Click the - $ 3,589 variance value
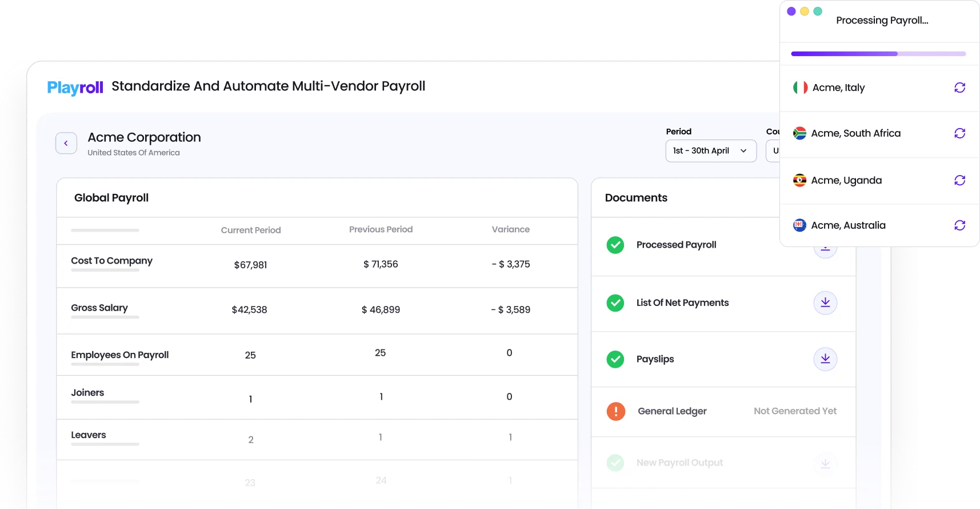This screenshot has height=509, width=980. (511, 310)
